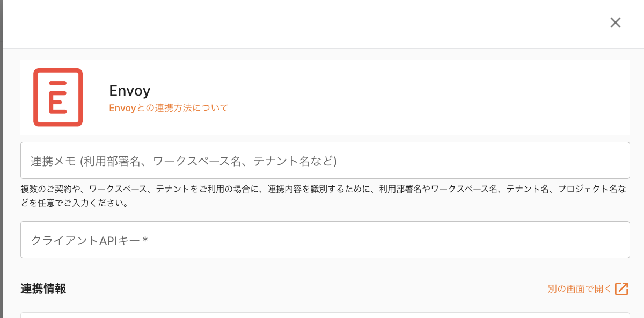Image resolution: width=644 pixels, height=318 pixels.
Task: Click the external-link arrow icon
Action: pos(621,288)
